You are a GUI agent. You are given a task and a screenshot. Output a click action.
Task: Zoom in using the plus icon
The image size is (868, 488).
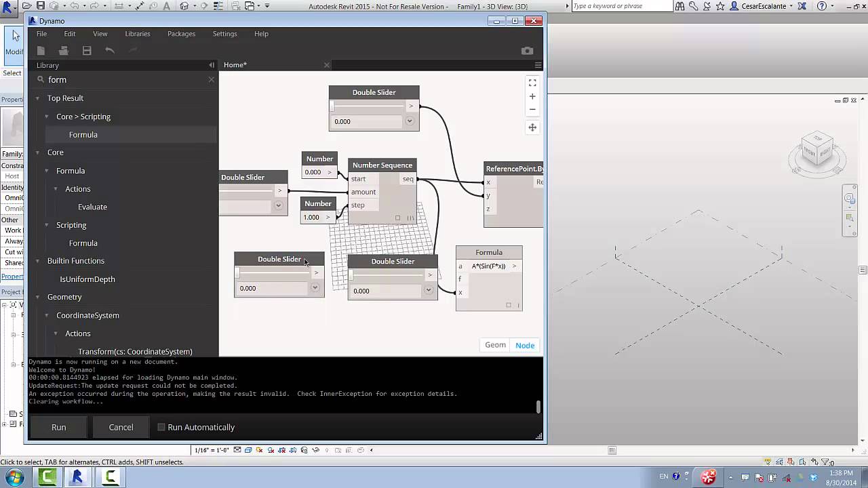(x=532, y=96)
